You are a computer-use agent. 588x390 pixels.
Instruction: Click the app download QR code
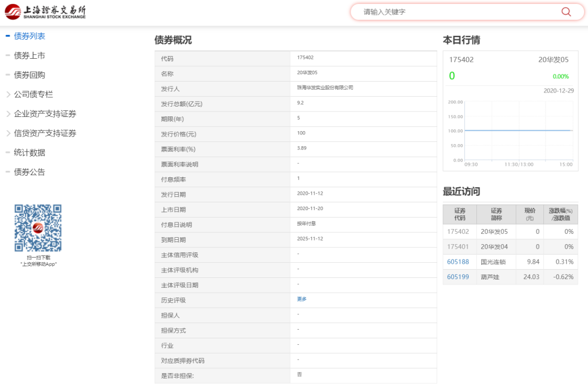click(x=38, y=228)
